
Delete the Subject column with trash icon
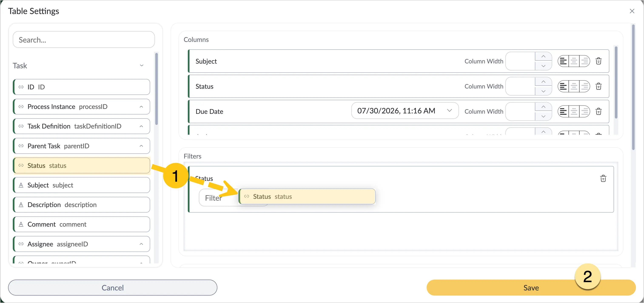point(598,61)
